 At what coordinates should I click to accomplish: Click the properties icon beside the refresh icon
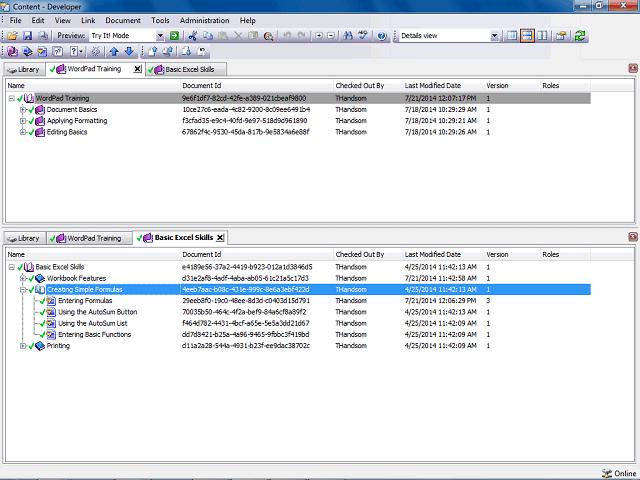coord(561,36)
